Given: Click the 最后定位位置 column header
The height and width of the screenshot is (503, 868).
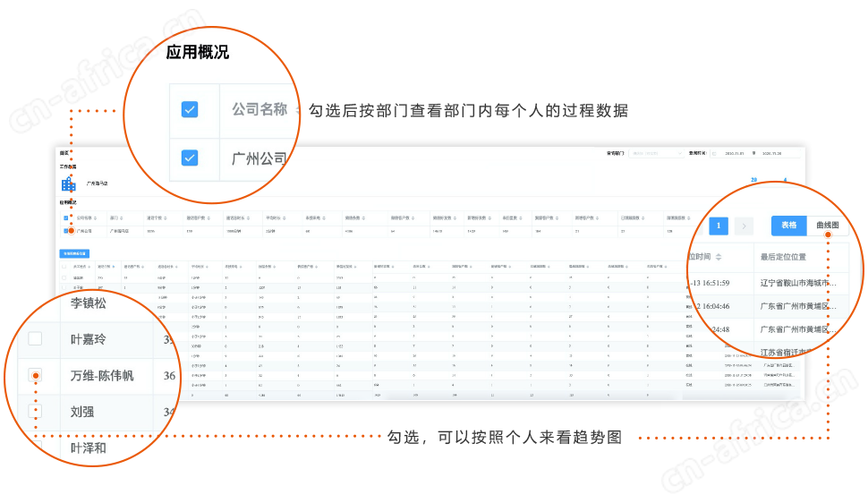Looking at the screenshot, I should coord(783,257).
